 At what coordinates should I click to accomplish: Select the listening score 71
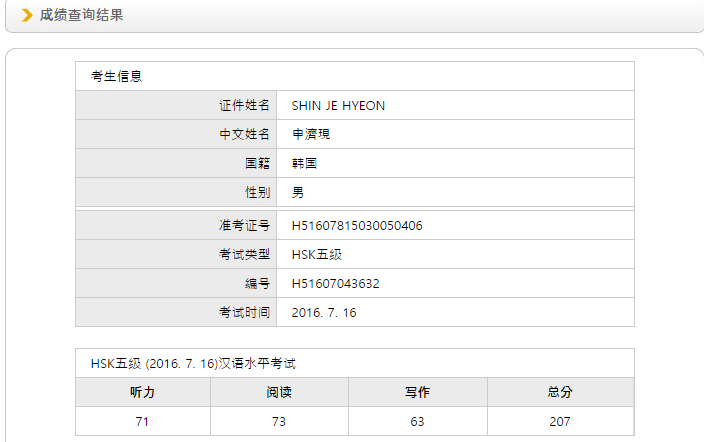tap(142, 422)
